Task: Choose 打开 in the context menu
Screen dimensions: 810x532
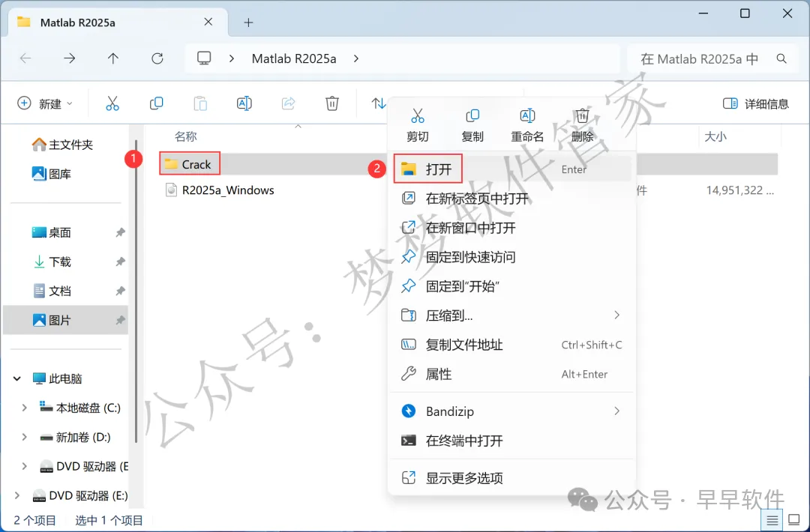Action: (512, 169)
